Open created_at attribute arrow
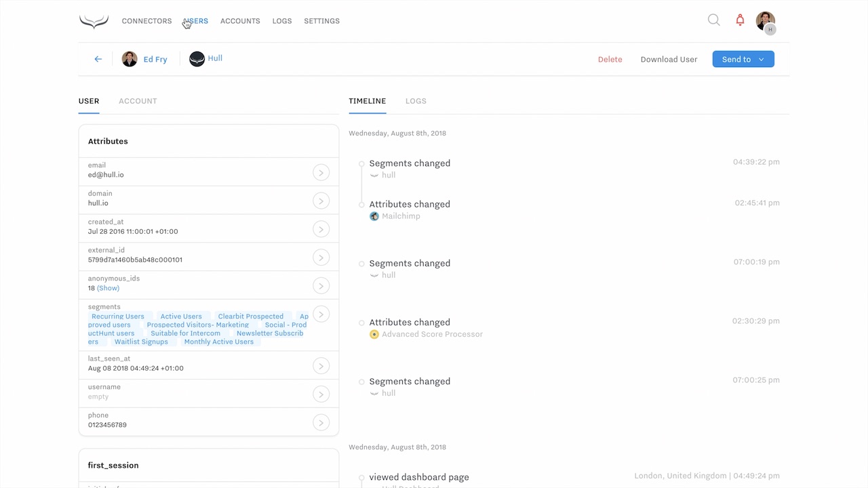Image resolution: width=868 pixels, height=488 pixels. tap(321, 229)
